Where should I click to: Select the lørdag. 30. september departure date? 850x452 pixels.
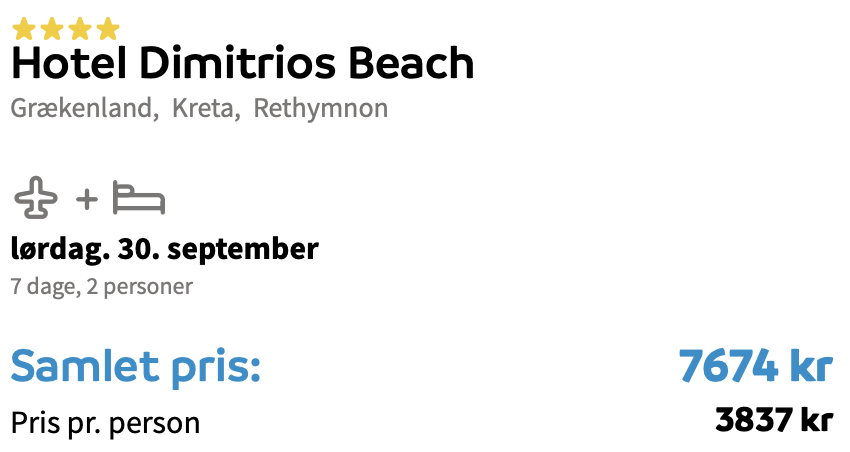pyautogui.click(x=165, y=249)
